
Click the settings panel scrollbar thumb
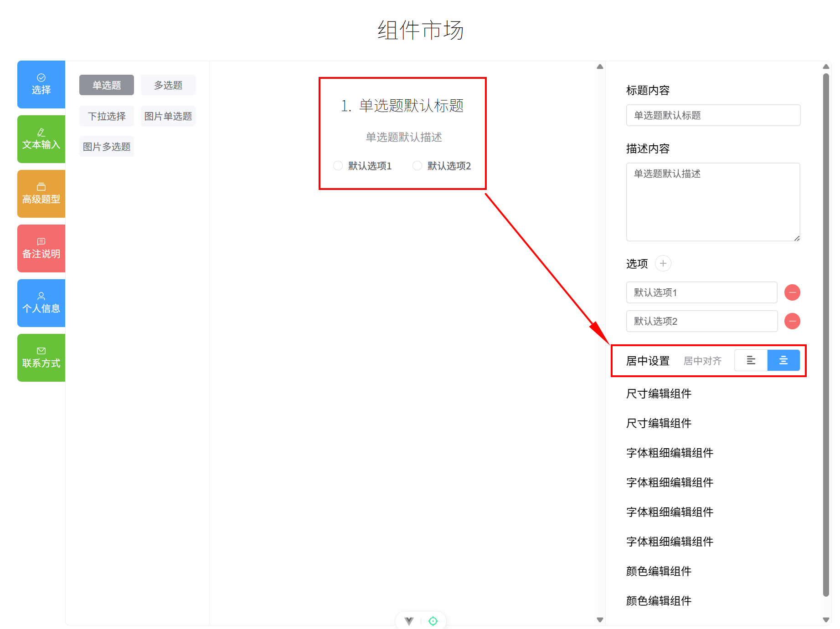coord(826,335)
